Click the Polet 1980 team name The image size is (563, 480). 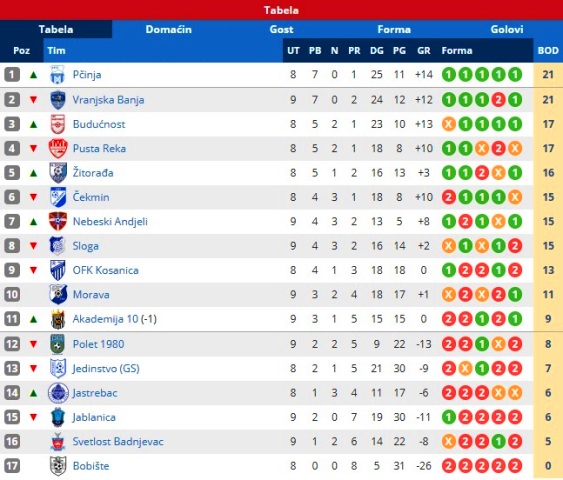point(98,344)
